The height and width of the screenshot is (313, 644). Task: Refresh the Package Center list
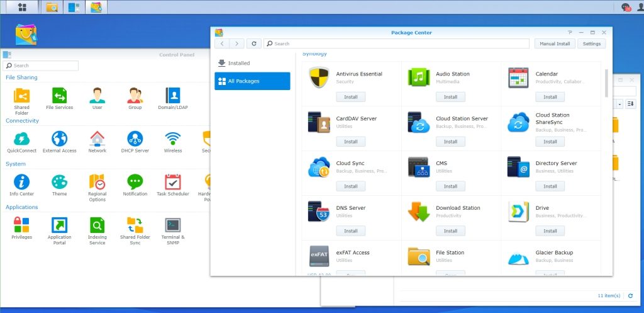coord(253,44)
